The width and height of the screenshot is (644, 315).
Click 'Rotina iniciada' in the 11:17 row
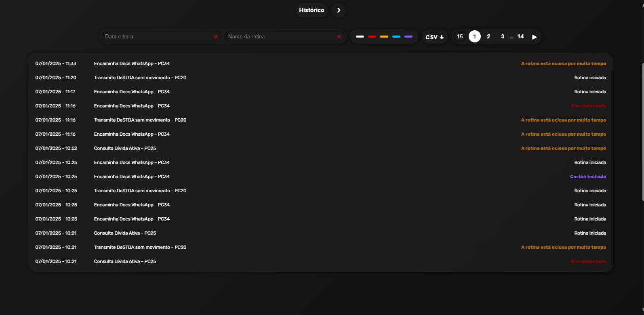[590, 92]
